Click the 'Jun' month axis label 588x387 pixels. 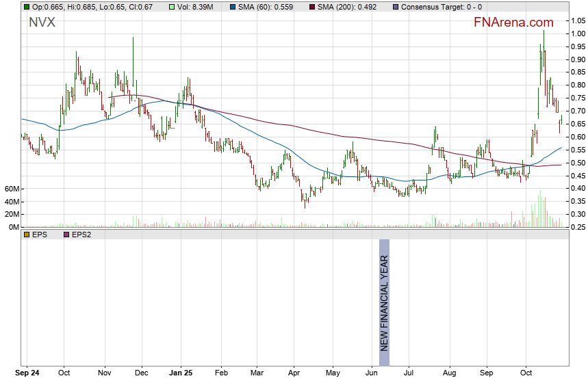tap(372, 375)
